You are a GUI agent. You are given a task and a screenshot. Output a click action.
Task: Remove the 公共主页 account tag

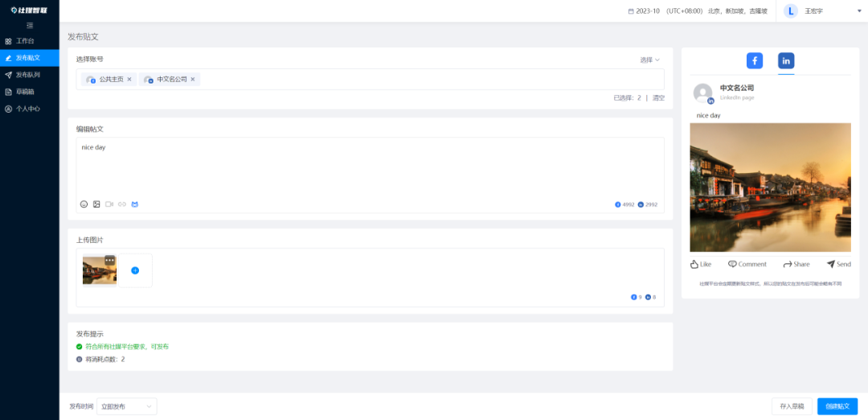pyautogui.click(x=129, y=80)
